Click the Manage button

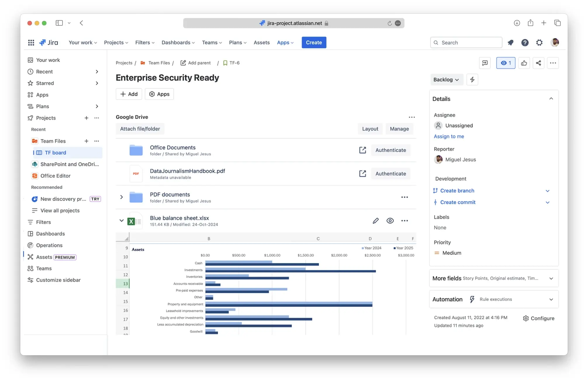(x=399, y=129)
